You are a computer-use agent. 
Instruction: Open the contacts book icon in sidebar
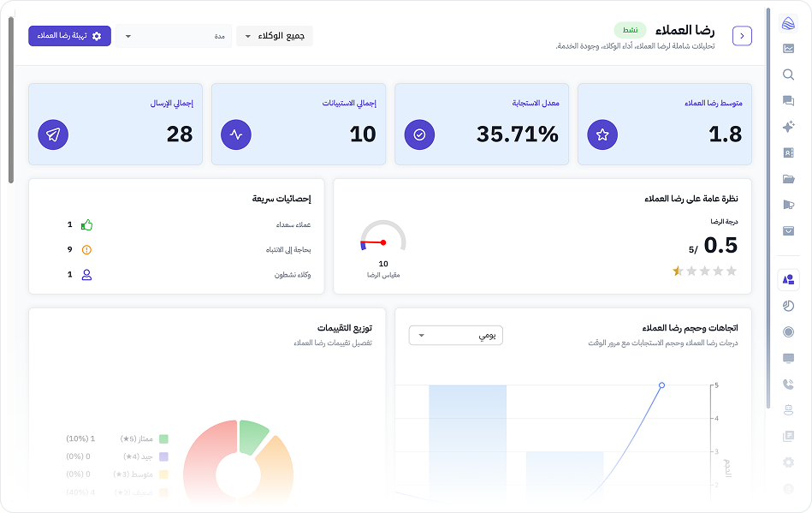coord(788,152)
